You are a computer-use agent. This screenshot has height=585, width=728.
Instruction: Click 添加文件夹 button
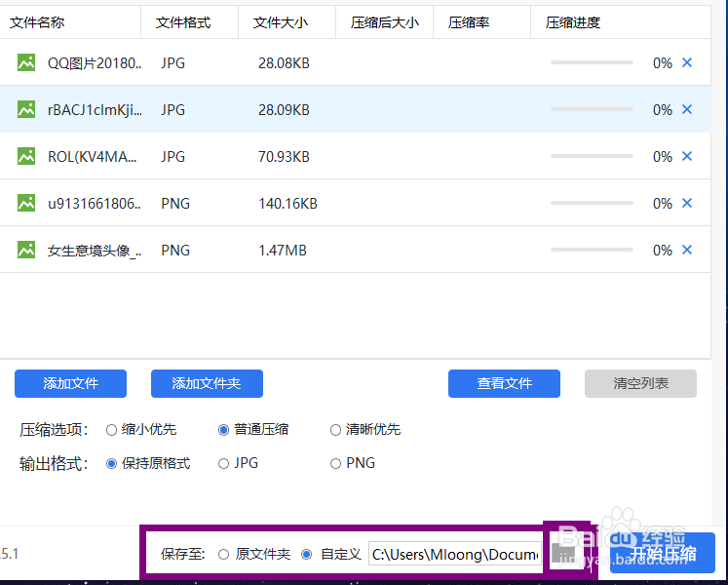coord(207,383)
